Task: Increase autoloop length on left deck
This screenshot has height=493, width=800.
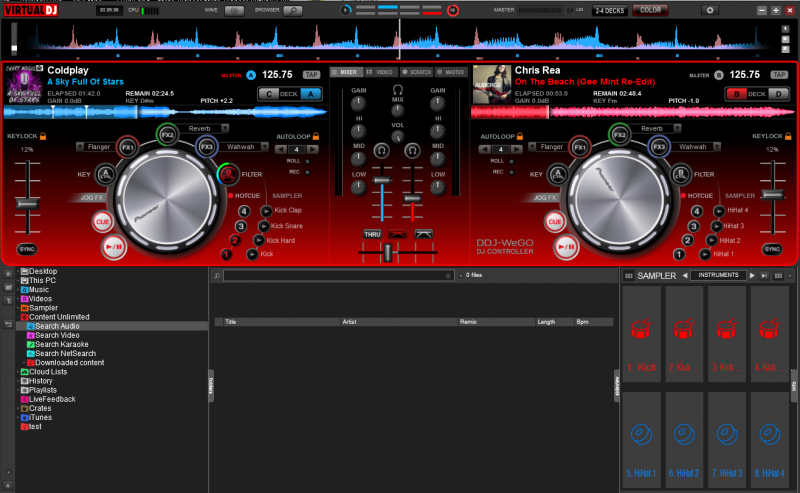Action: click(x=312, y=150)
